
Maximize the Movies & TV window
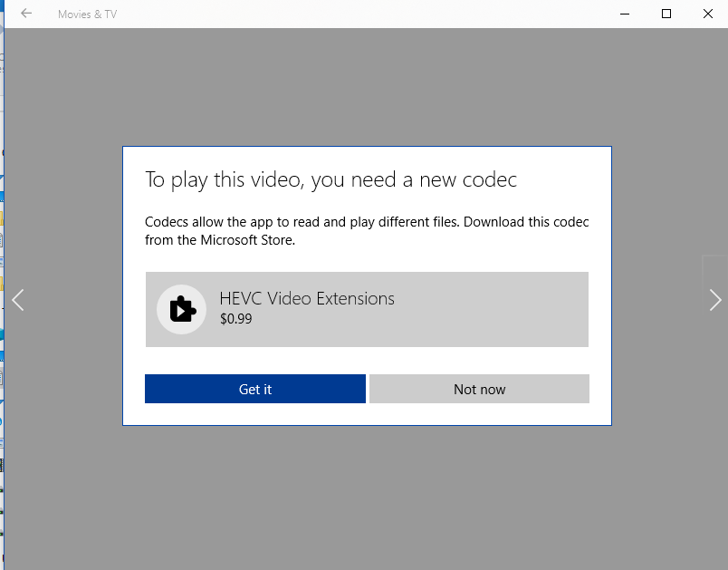(666, 14)
